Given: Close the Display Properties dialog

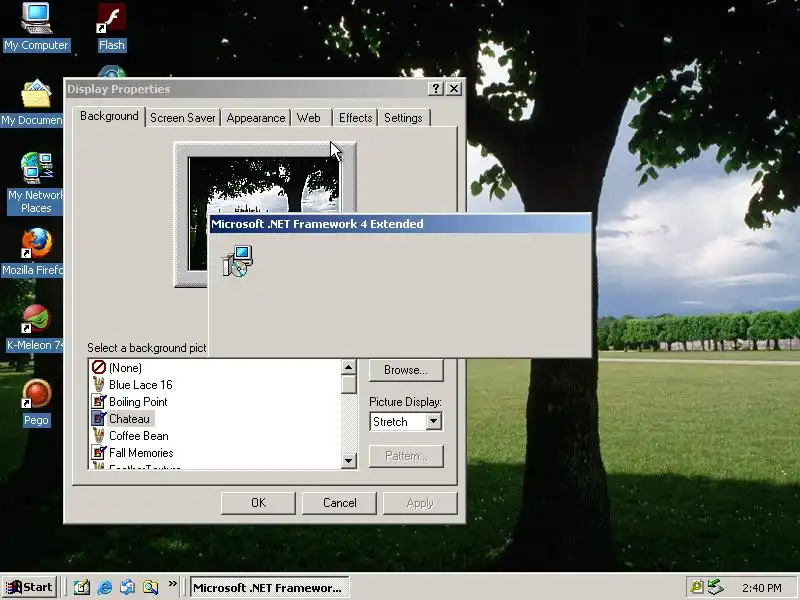Looking at the screenshot, I should (454, 89).
